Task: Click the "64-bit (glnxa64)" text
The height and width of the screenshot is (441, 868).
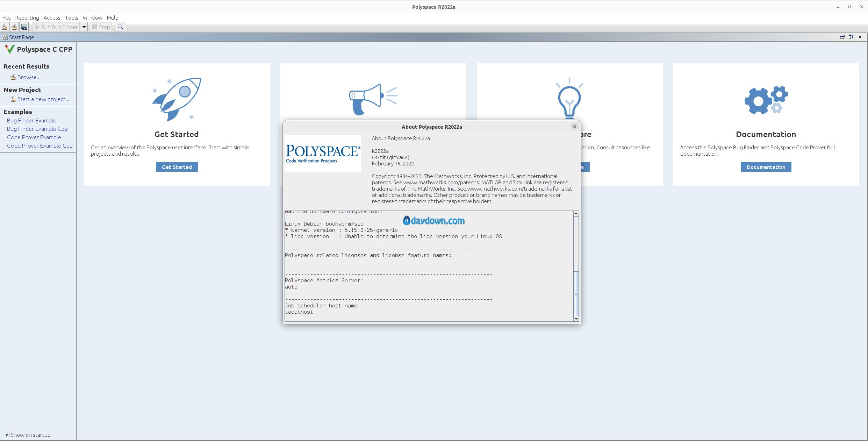Action: click(390, 157)
